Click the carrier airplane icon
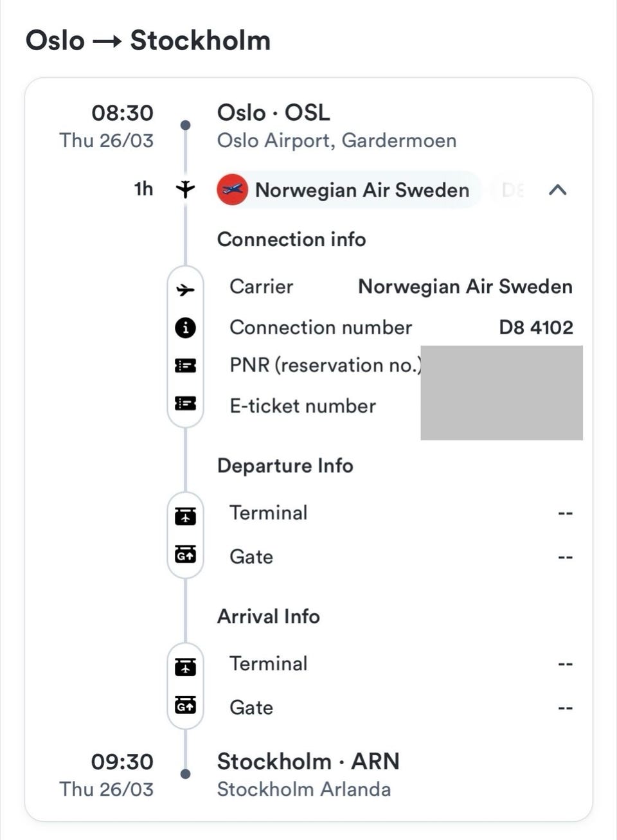The height and width of the screenshot is (840, 617). 185,290
